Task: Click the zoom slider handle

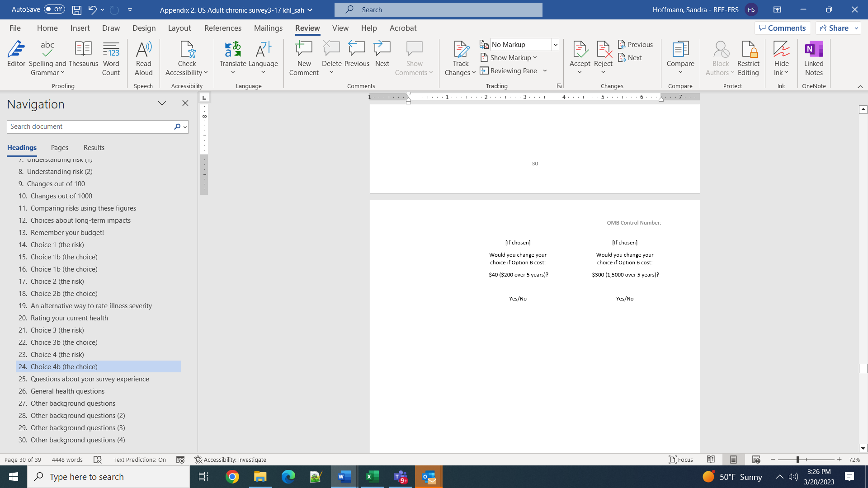Action: [x=797, y=460]
